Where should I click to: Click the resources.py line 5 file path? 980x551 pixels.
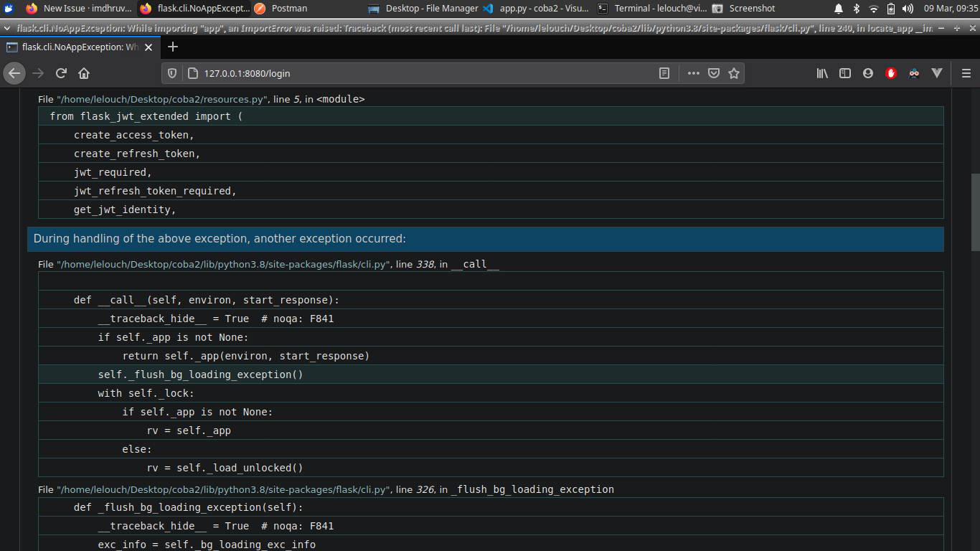click(x=163, y=99)
